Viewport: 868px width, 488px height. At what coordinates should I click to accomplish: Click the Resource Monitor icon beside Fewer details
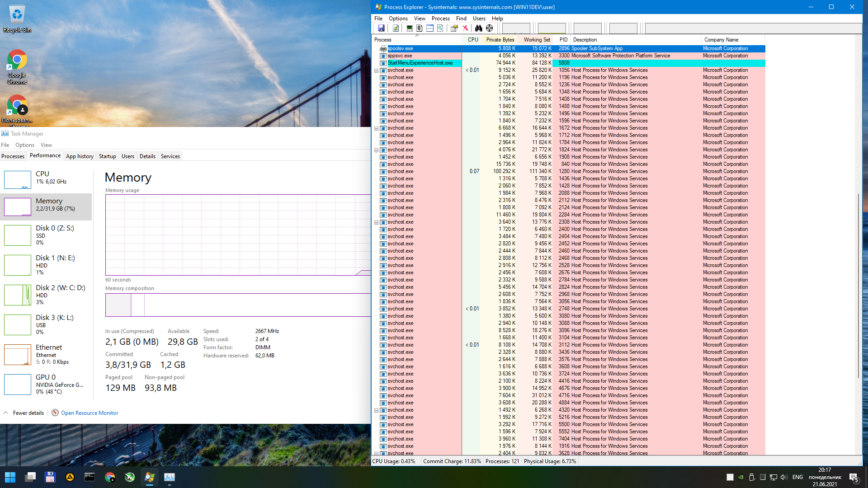click(55, 413)
